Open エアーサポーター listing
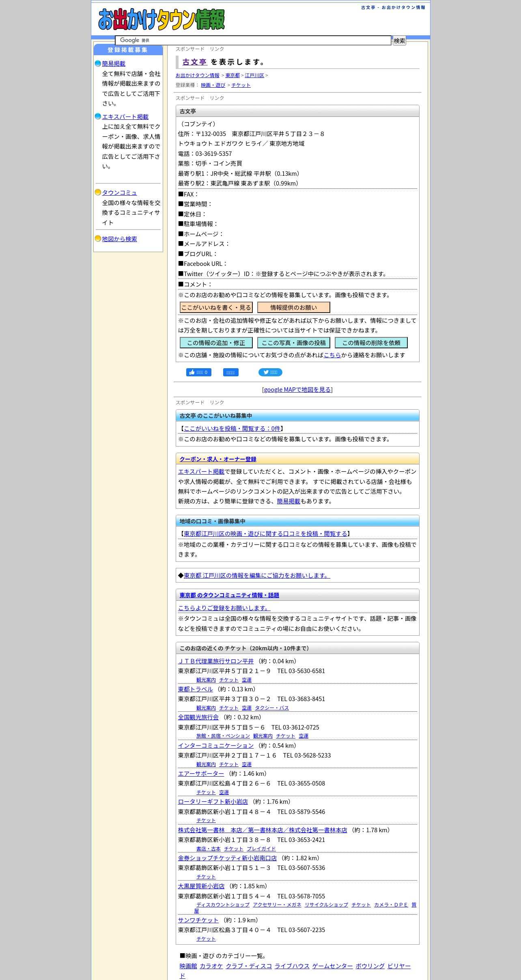Screen dimensions: 521x980 click(x=201, y=774)
